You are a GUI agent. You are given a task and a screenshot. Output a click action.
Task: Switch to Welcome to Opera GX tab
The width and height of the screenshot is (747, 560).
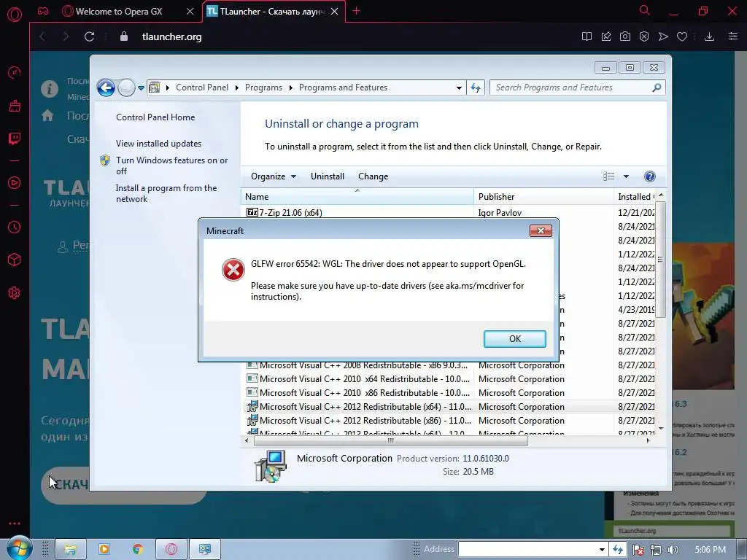coord(119,12)
